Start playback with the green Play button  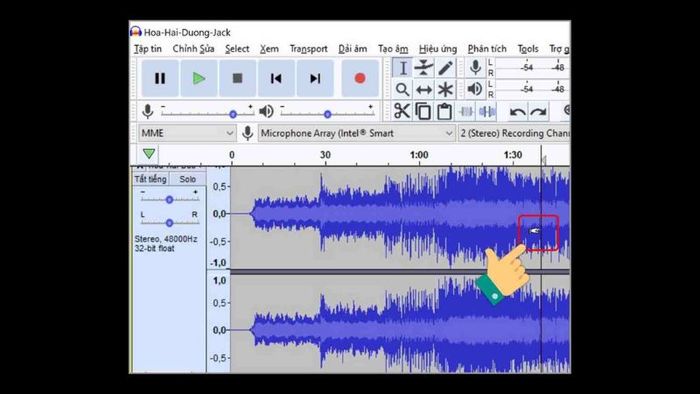pos(199,79)
